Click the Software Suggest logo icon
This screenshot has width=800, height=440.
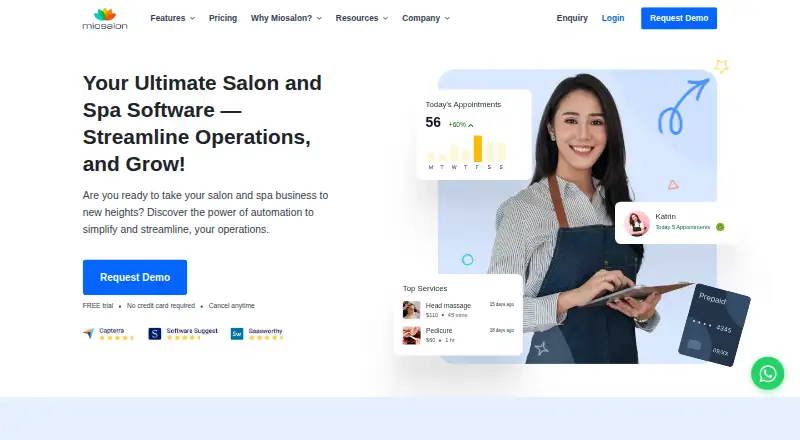coord(155,333)
